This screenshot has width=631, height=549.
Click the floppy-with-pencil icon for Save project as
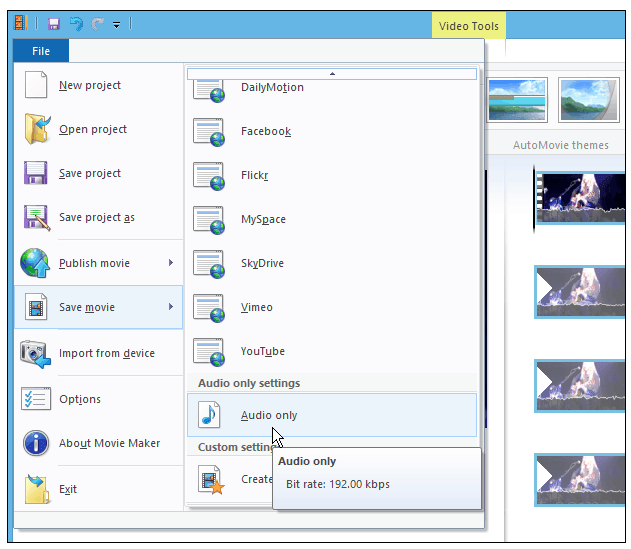(x=37, y=218)
